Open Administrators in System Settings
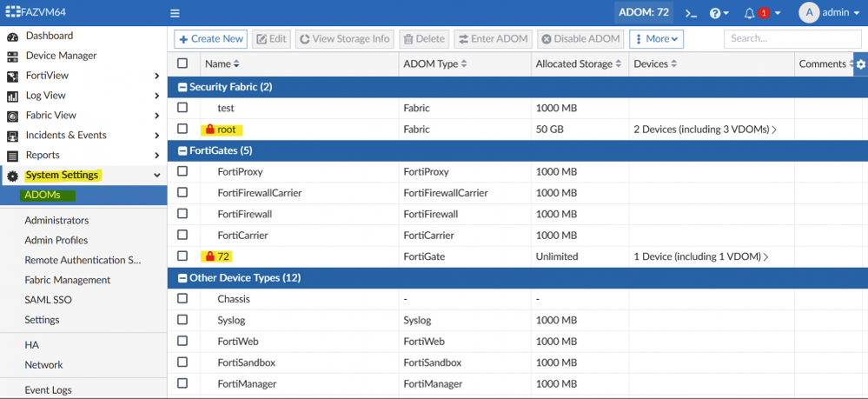The width and height of the screenshot is (868, 399). point(56,220)
